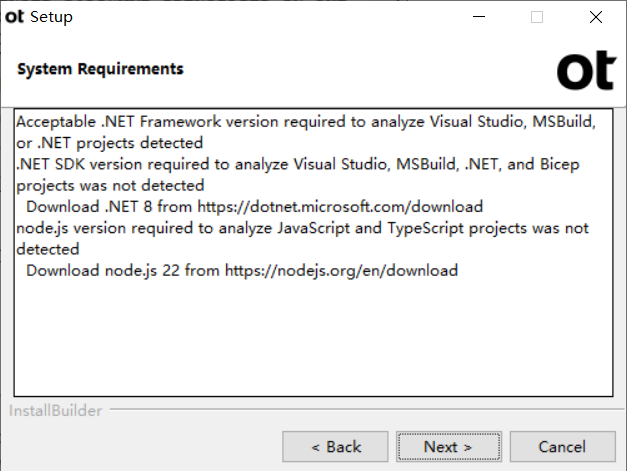The height and width of the screenshot is (471, 627).
Task: Click the Download .NET 8 words
Action: click(89, 207)
